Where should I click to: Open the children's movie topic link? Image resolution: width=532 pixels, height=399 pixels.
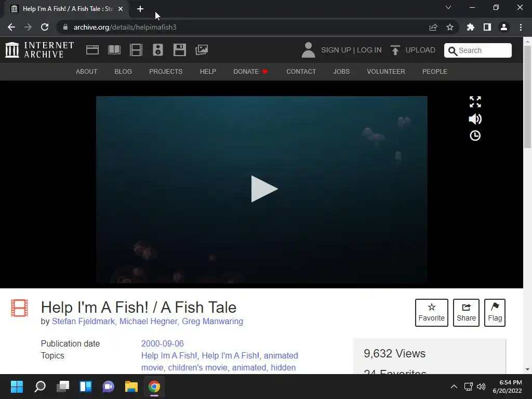pos(198,367)
